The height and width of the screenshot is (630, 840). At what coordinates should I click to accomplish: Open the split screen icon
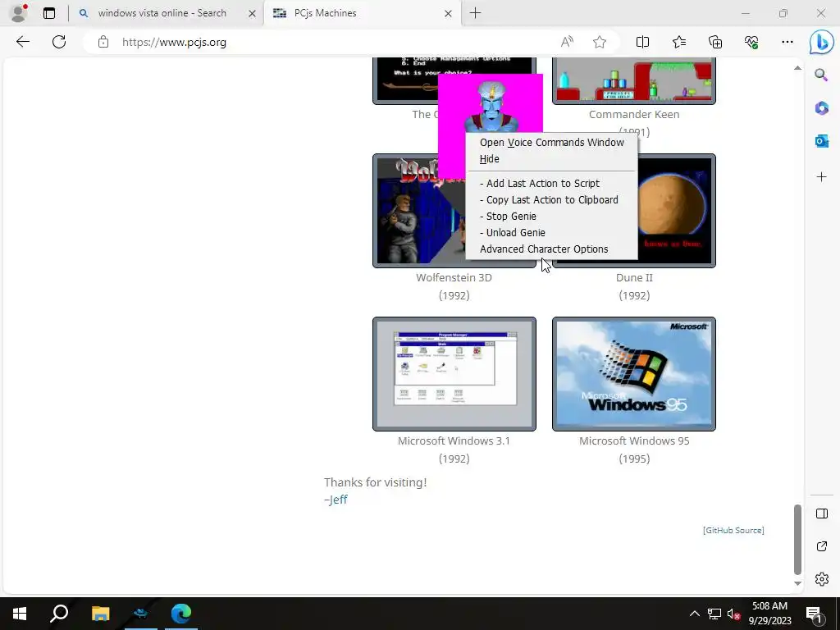pos(642,42)
